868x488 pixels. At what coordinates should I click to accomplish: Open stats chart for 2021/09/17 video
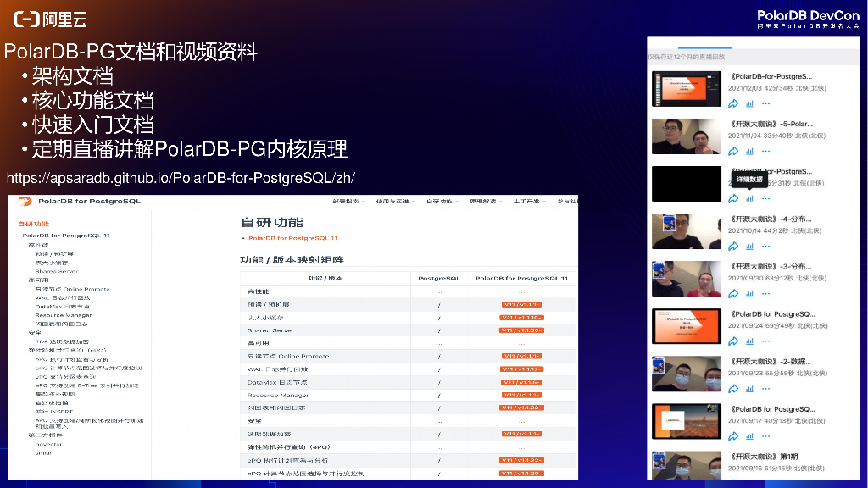coord(749,436)
